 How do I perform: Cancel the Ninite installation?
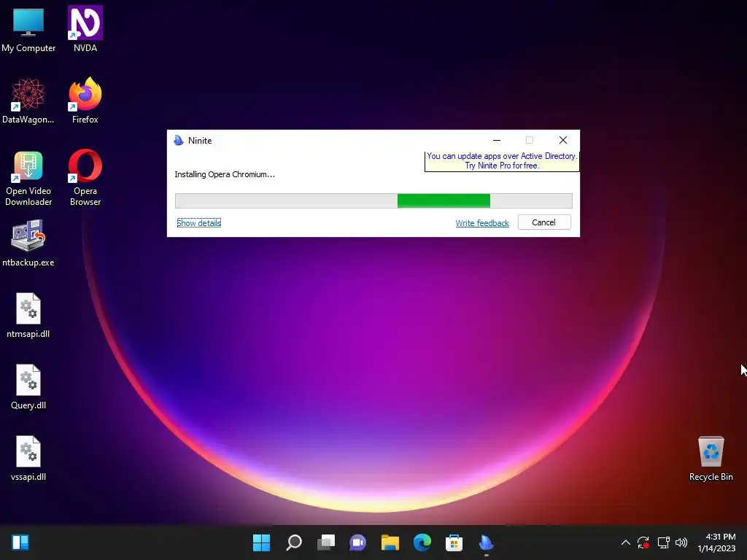point(544,222)
